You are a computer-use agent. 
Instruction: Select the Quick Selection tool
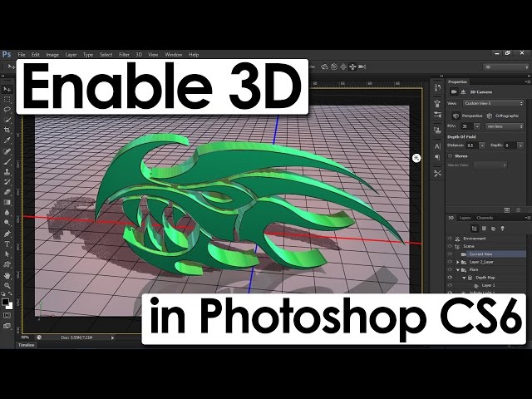click(x=7, y=120)
